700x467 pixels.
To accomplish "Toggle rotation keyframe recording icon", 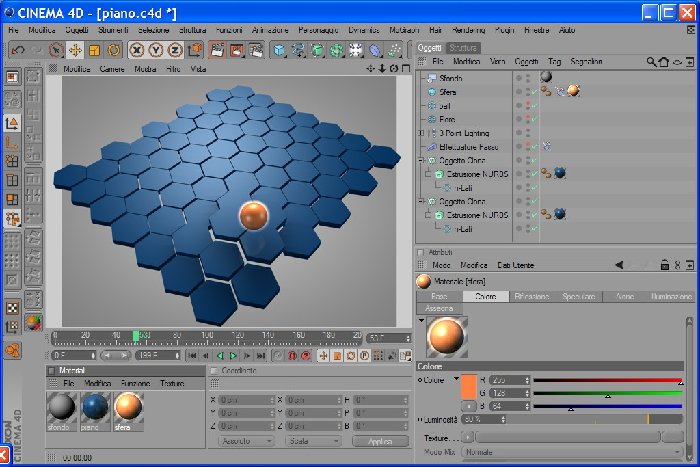I will pos(351,356).
